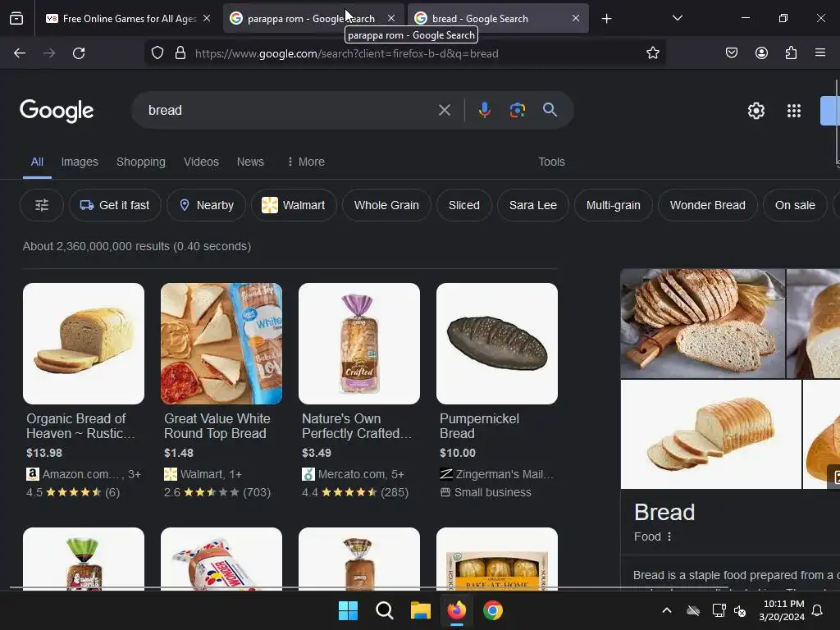The height and width of the screenshot is (630, 840).
Task: Open tracking protection shield icon
Action: [x=157, y=53]
